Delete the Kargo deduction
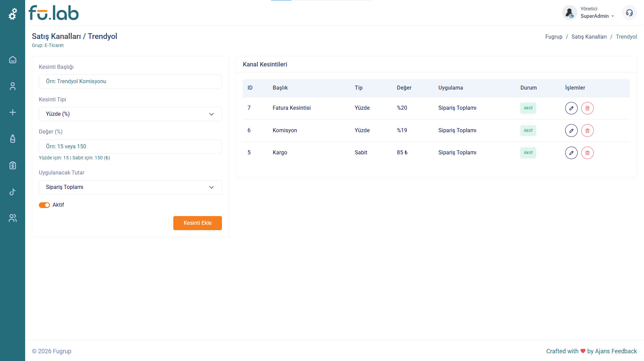 point(587,153)
